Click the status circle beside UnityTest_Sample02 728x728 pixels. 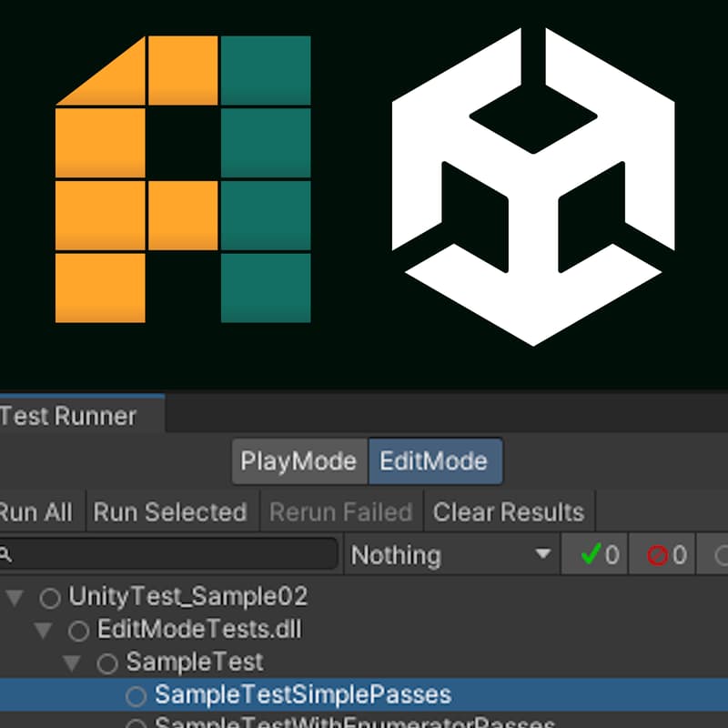coord(50,598)
